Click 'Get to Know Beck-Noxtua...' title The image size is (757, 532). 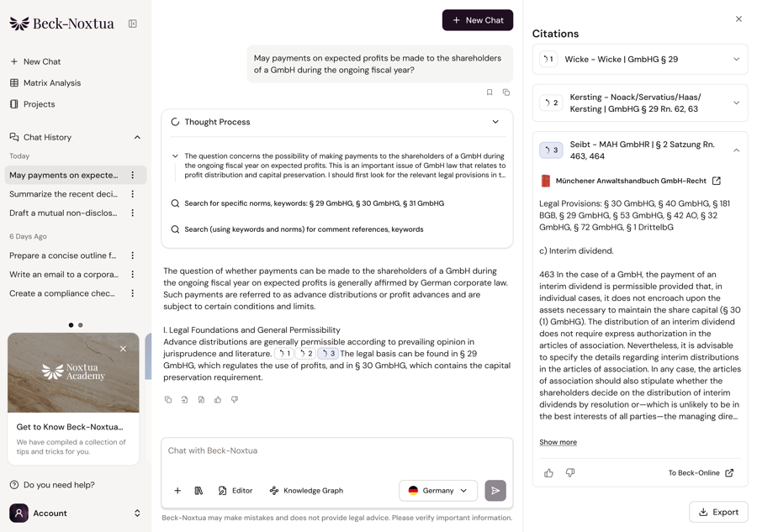click(x=70, y=427)
